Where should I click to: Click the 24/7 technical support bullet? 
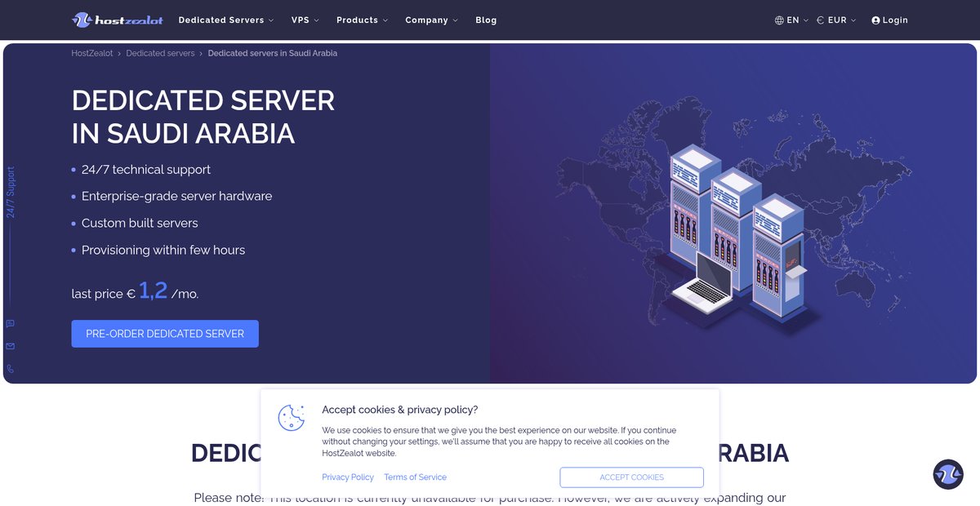[x=146, y=170]
